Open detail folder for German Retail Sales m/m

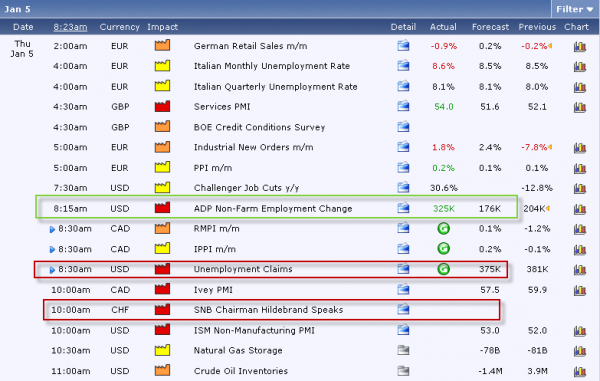[403, 46]
